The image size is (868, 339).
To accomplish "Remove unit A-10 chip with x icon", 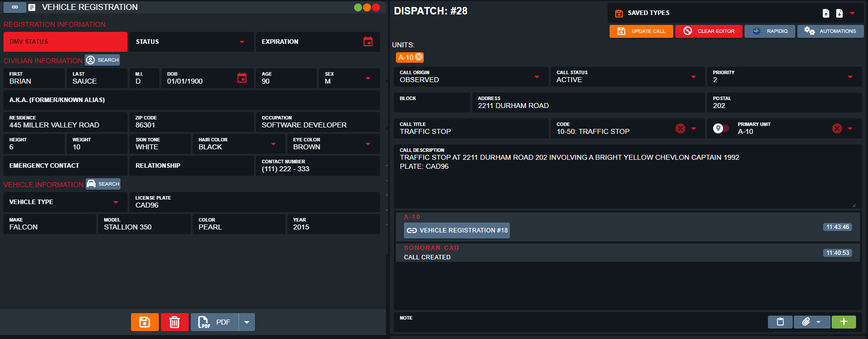I will pos(419,57).
